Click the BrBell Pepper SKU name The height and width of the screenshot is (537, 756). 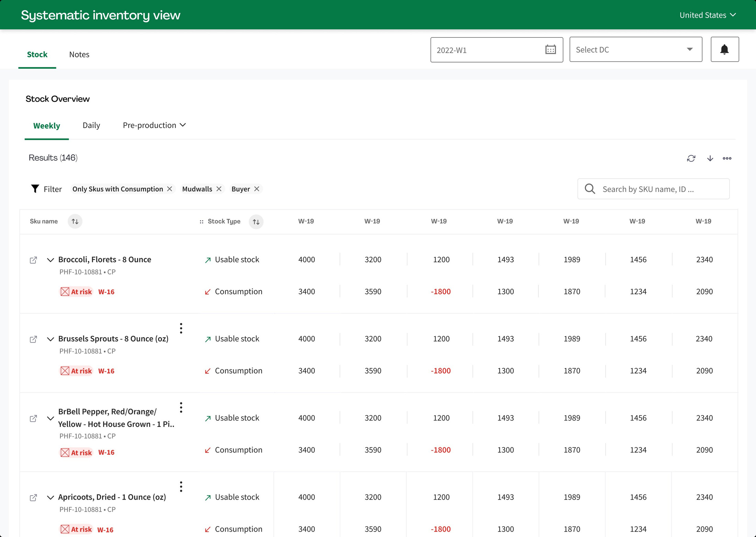click(x=116, y=418)
